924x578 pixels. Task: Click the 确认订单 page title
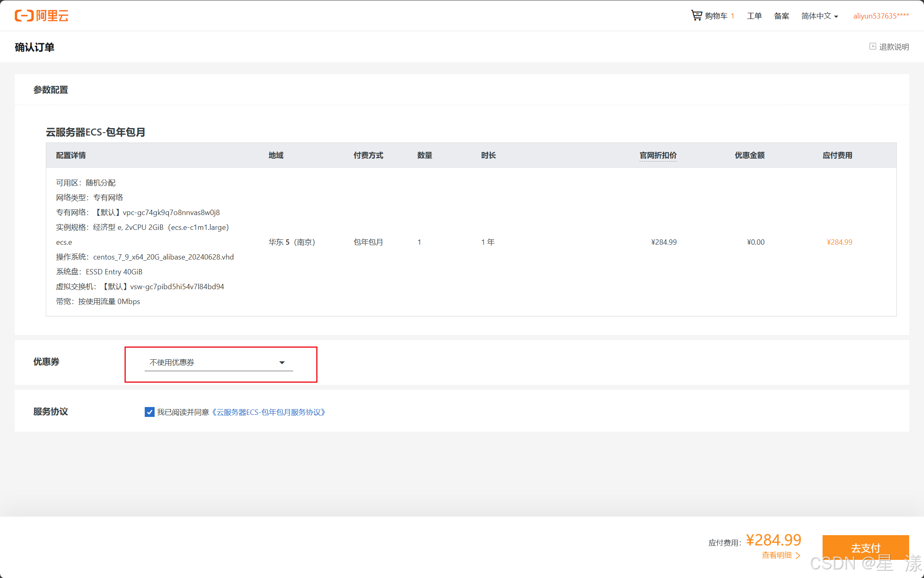pyautogui.click(x=35, y=47)
